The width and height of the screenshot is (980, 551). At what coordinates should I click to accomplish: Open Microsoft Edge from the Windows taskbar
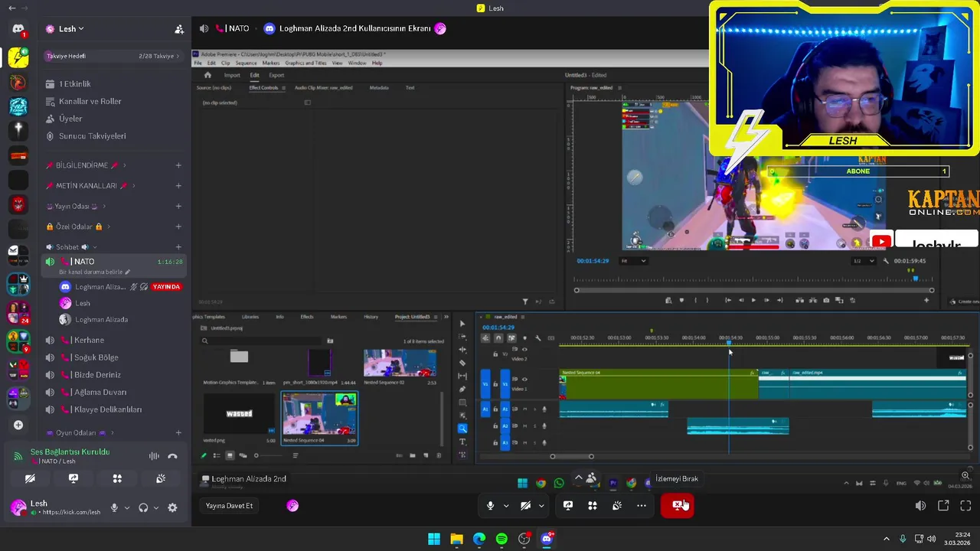click(479, 539)
